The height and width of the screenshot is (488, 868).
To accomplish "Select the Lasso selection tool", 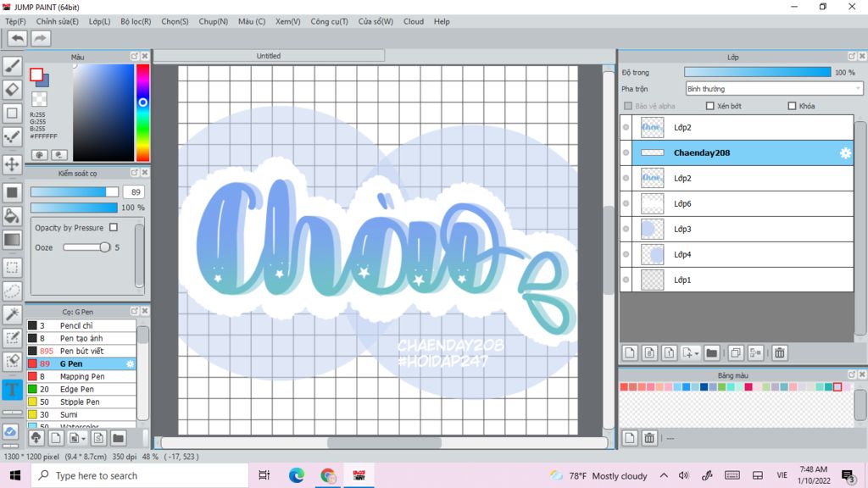I will (12, 291).
